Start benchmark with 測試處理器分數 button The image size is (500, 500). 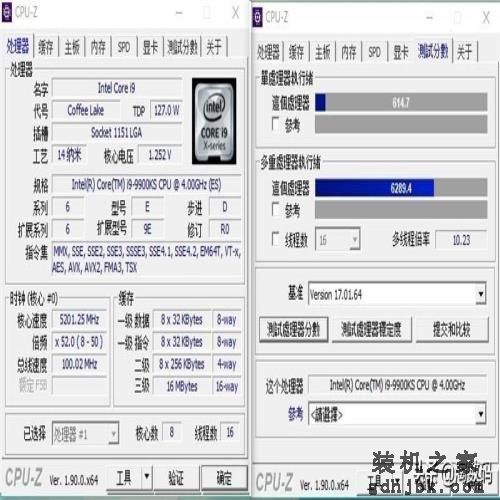point(294,329)
